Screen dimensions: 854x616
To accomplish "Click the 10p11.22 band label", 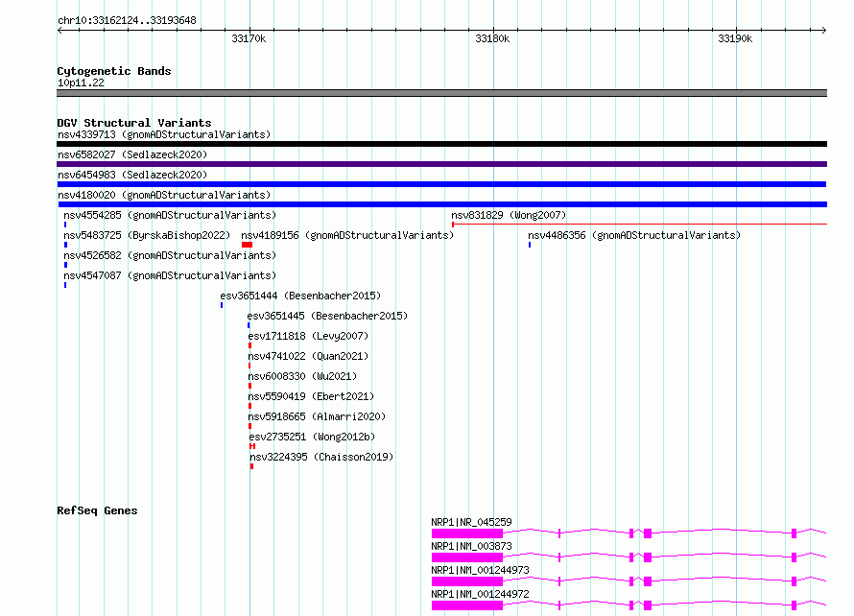I will pyautogui.click(x=81, y=83).
